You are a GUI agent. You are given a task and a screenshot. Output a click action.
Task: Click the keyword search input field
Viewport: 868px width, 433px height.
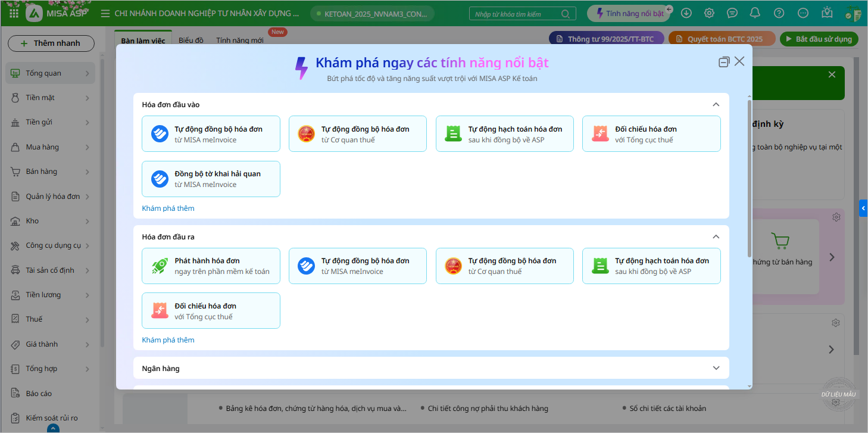[x=516, y=14]
